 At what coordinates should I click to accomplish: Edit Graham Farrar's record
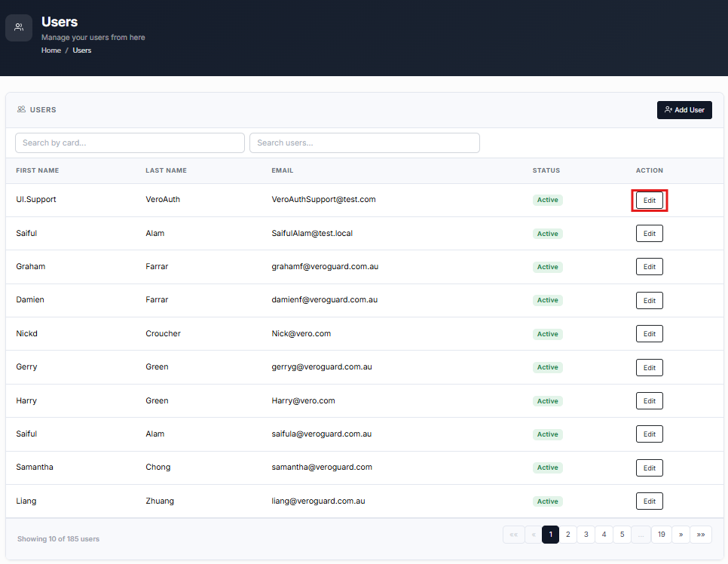pyautogui.click(x=649, y=267)
